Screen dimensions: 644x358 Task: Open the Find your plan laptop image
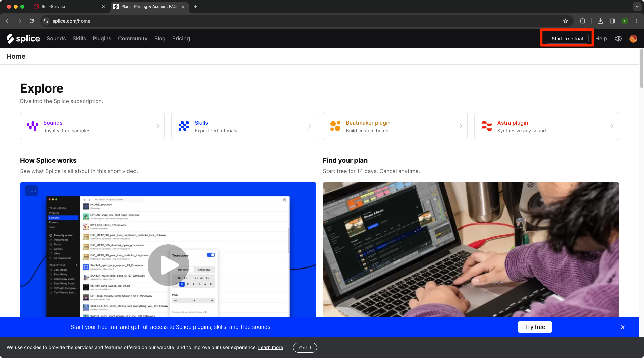[x=471, y=250]
